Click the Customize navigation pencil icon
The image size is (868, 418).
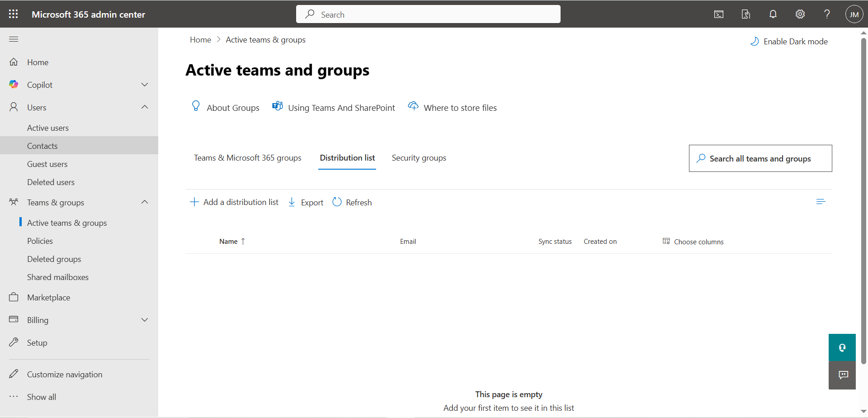[x=14, y=374]
